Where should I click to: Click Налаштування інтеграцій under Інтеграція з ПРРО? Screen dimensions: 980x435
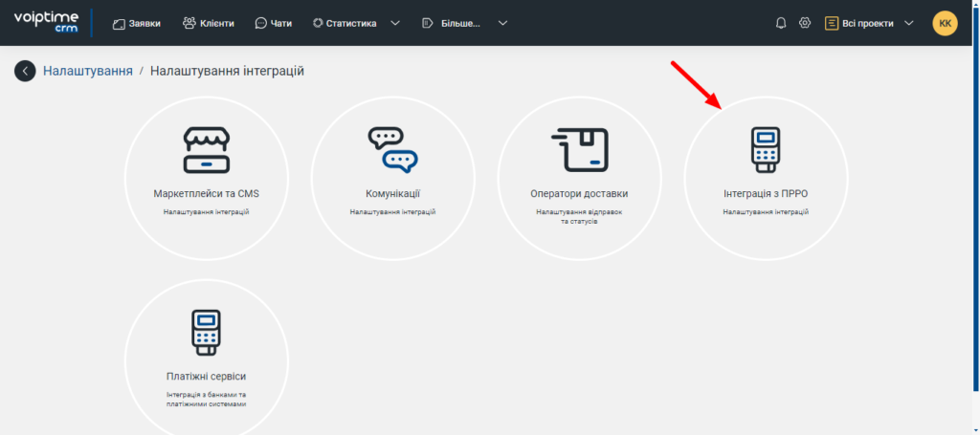[766, 212]
